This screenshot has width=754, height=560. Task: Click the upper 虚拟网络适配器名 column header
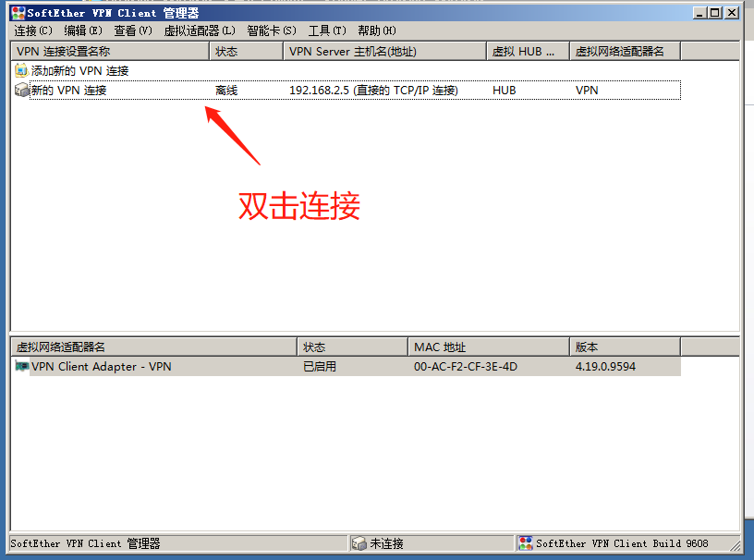click(626, 52)
